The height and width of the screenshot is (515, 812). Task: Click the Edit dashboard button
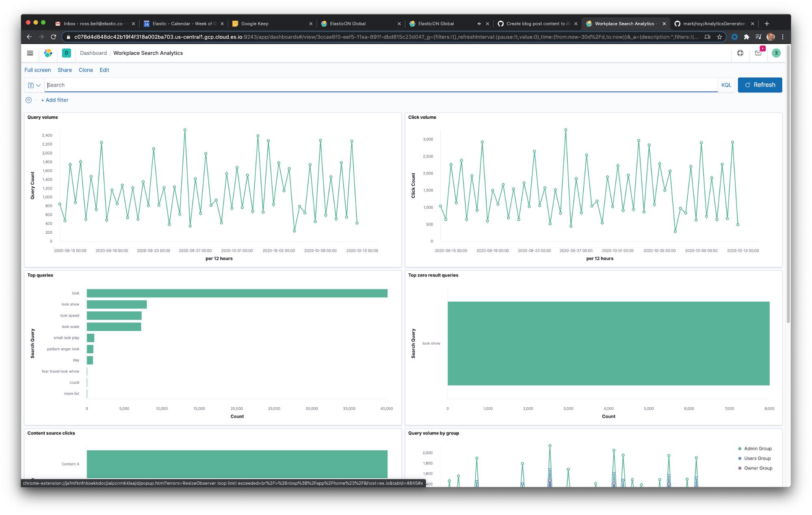coord(104,70)
